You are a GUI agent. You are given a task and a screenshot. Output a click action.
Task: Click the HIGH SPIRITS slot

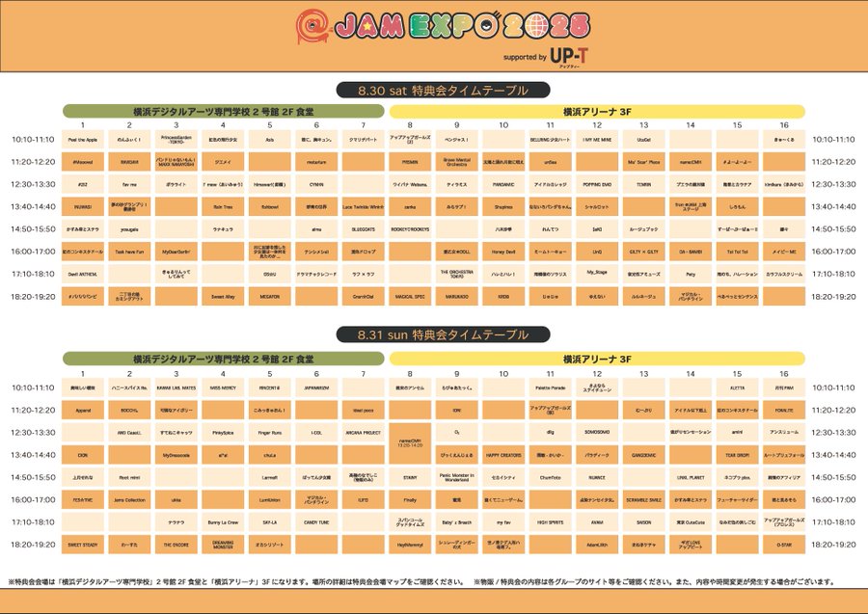(x=551, y=522)
